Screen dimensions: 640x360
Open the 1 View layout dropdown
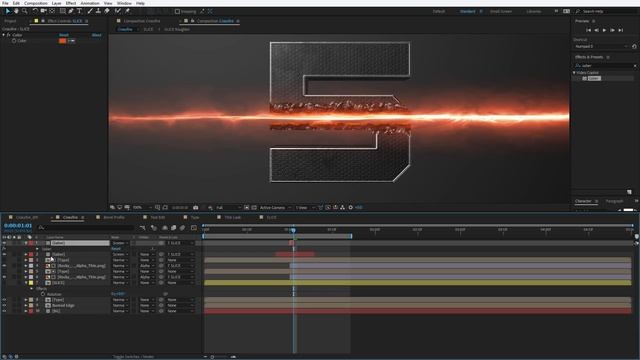[305, 208]
